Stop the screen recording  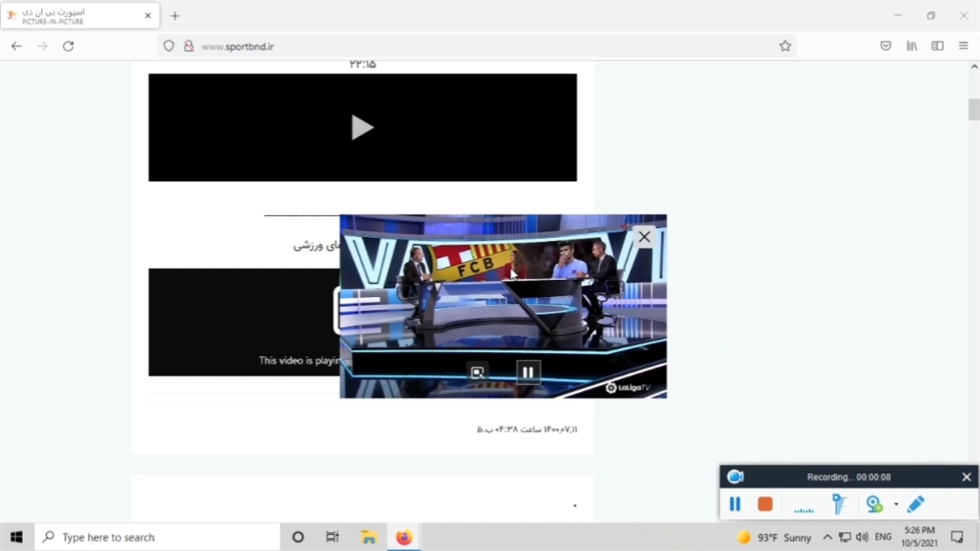tap(765, 504)
